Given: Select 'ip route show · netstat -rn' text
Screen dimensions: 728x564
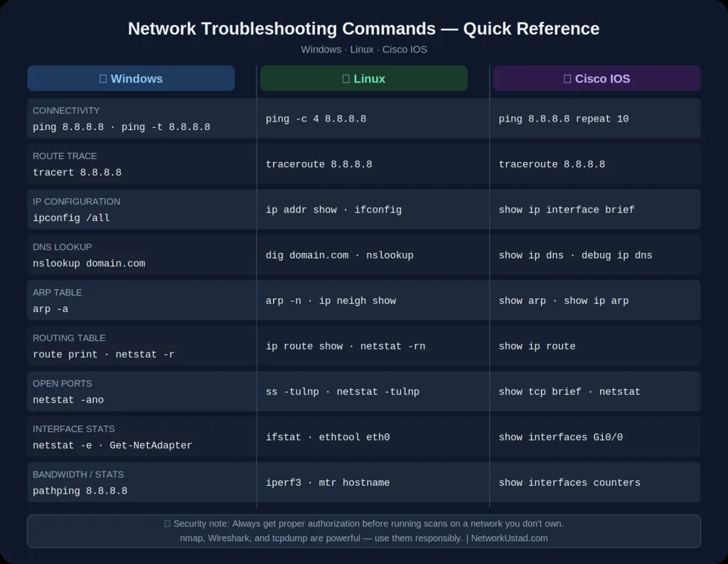Looking at the screenshot, I should [x=346, y=346].
